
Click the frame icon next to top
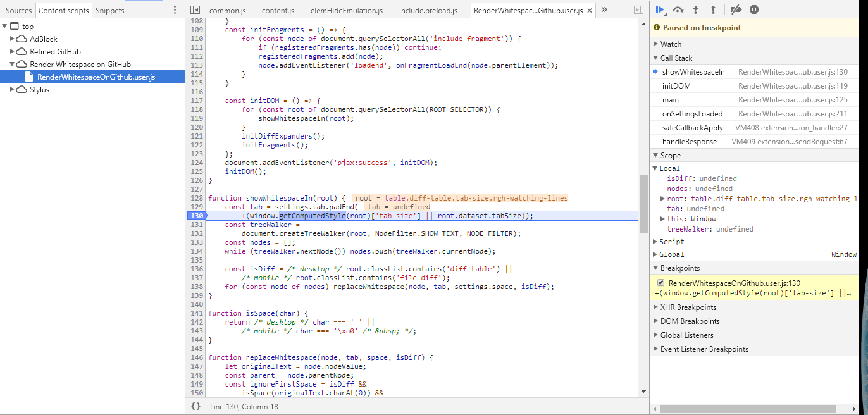(14, 27)
